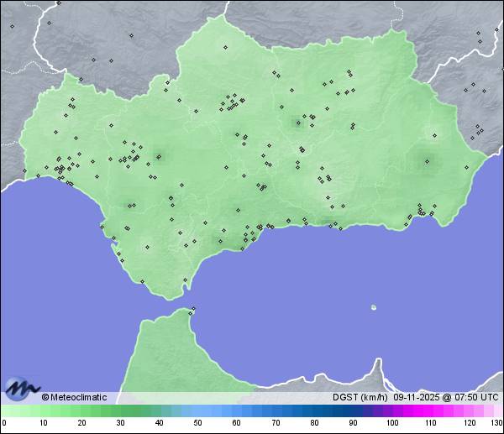The image size is (504, 434).
Task: Click the 09-11-2025 @ 07:50 UTC timestamp
Action: pyautogui.click(x=446, y=397)
